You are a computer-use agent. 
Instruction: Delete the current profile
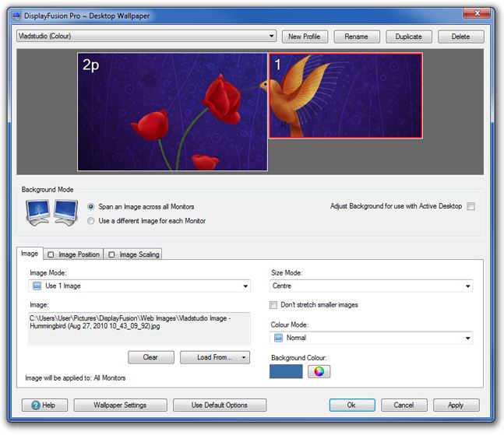(461, 37)
